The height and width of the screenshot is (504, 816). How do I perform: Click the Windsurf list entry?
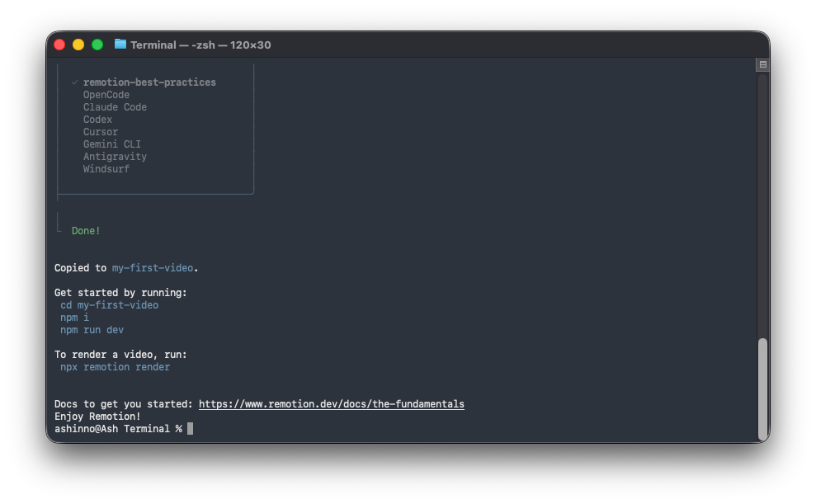pos(106,169)
